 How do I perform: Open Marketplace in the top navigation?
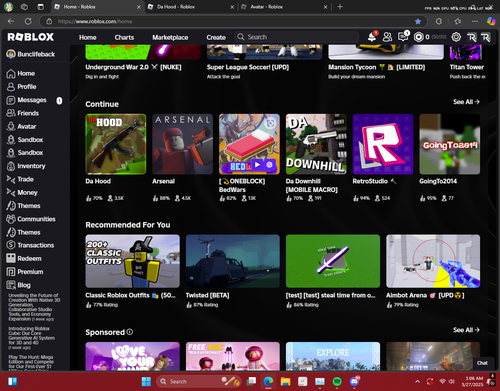tap(170, 37)
